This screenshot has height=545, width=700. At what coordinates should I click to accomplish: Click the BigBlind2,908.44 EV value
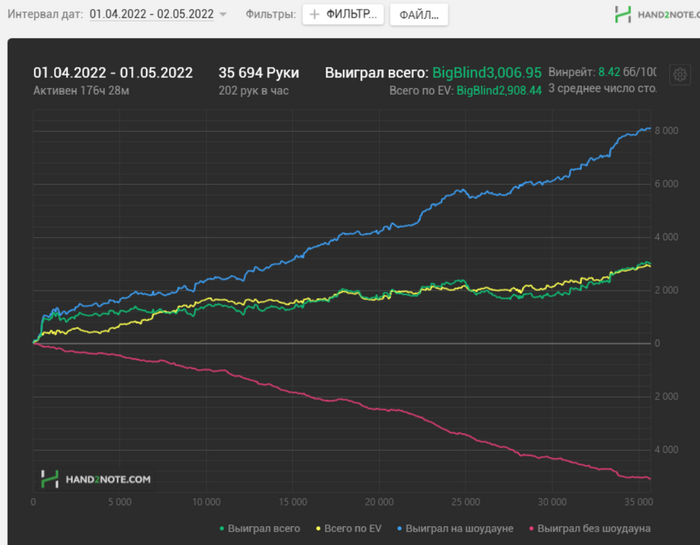(x=499, y=91)
